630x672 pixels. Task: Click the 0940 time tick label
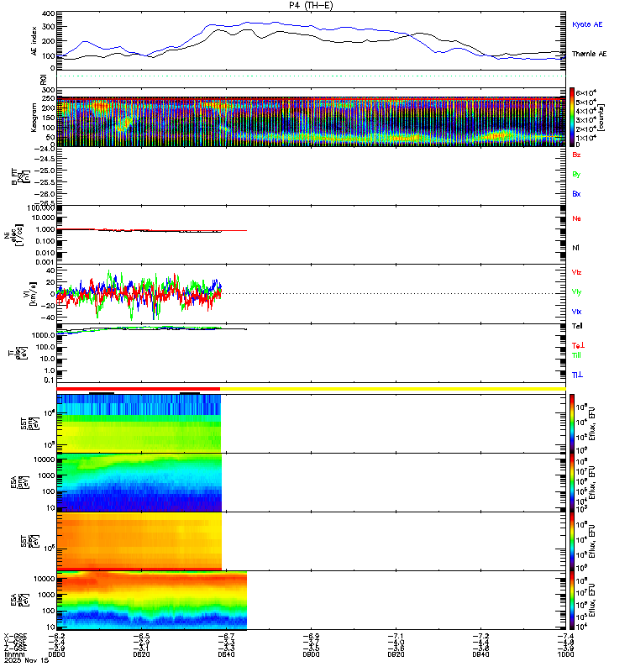coord(480,654)
